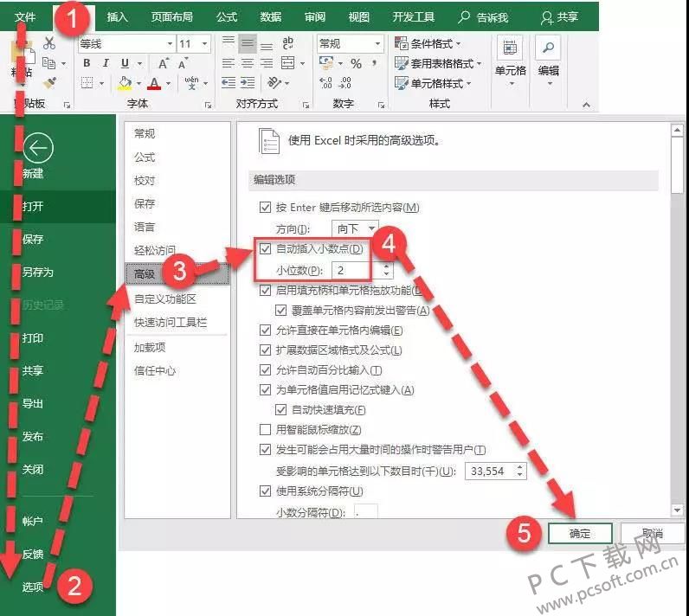Click the middle align icon
Screen dimensions: 689x616
[248, 43]
